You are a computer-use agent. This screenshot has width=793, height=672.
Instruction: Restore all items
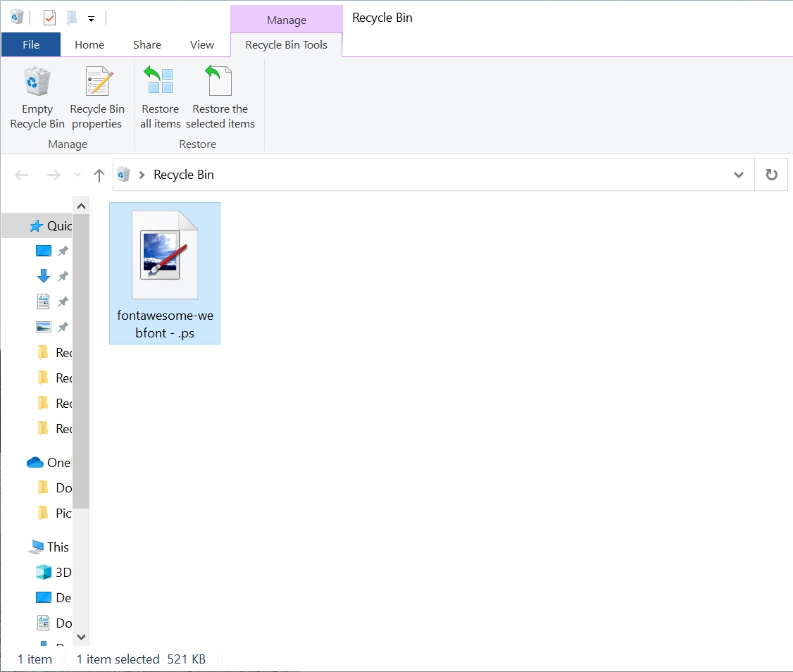tap(161, 99)
